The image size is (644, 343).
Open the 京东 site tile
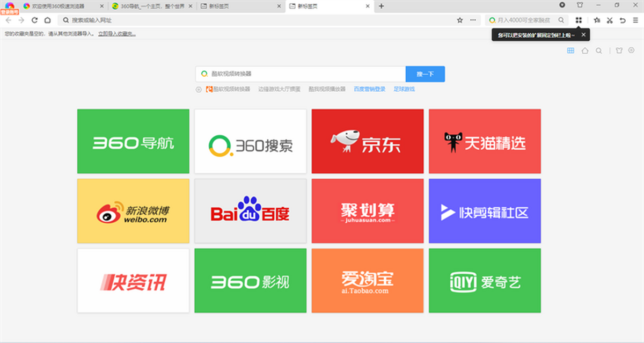click(367, 141)
